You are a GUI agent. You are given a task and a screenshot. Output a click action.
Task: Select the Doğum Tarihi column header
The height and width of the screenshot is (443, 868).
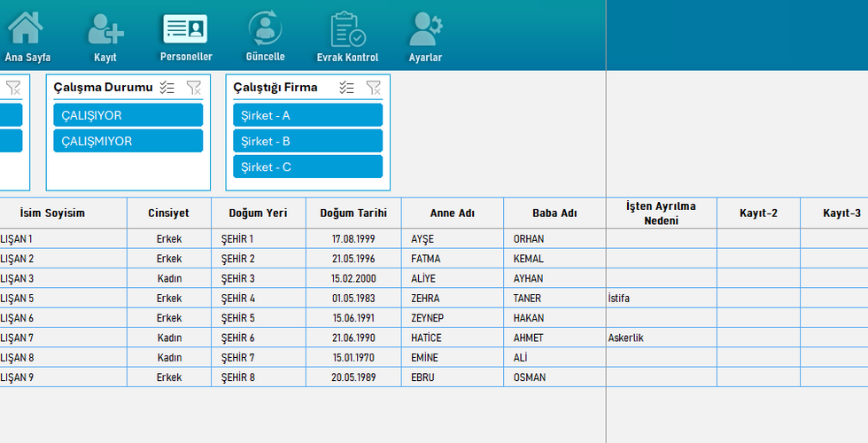pos(353,214)
